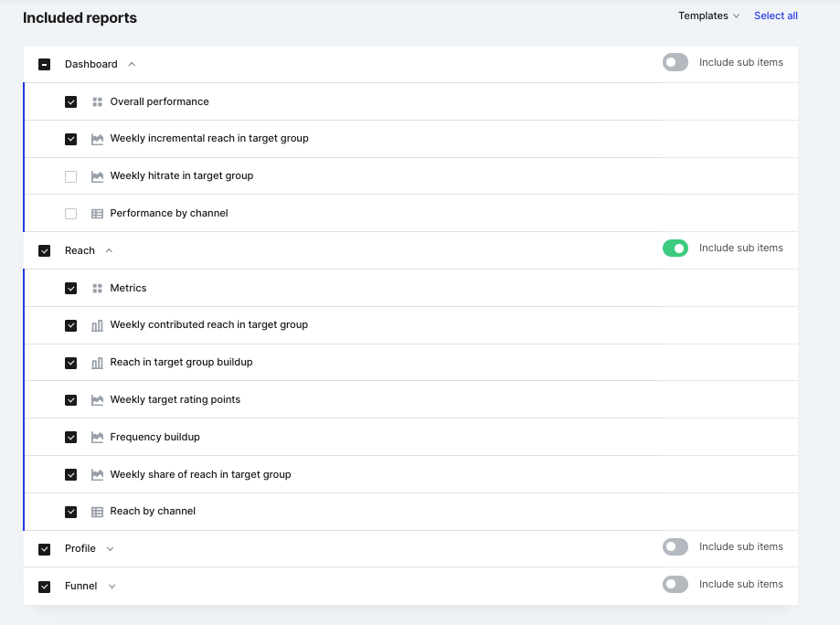The height and width of the screenshot is (625, 840).
Task: Click the table icon beside Reach by channel
Action: pyautogui.click(x=97, y=512)
